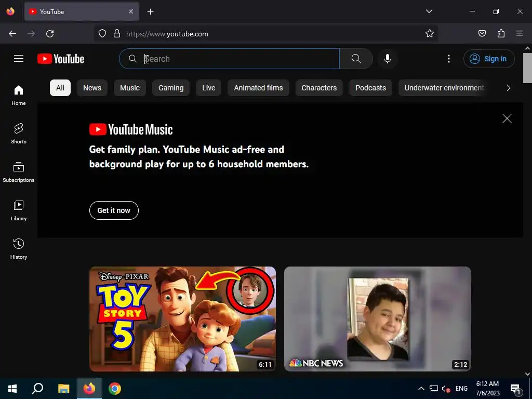Click the muted volume tray icon
Viewport: 532px width, 399px height.
coord(446,389)
